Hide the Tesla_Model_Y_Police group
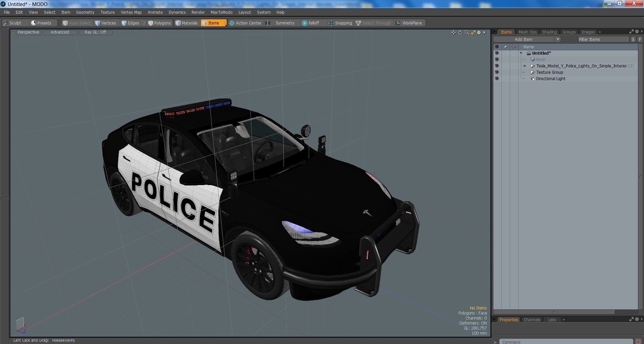This screenshot has height=344, width=644. [x=497, y=66]
